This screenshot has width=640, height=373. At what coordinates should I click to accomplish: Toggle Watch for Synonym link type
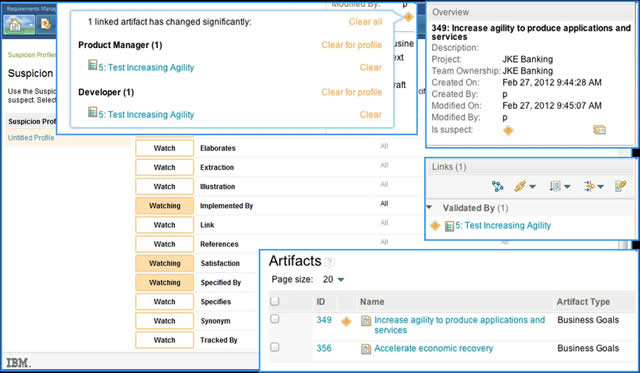tap(164, 321)
